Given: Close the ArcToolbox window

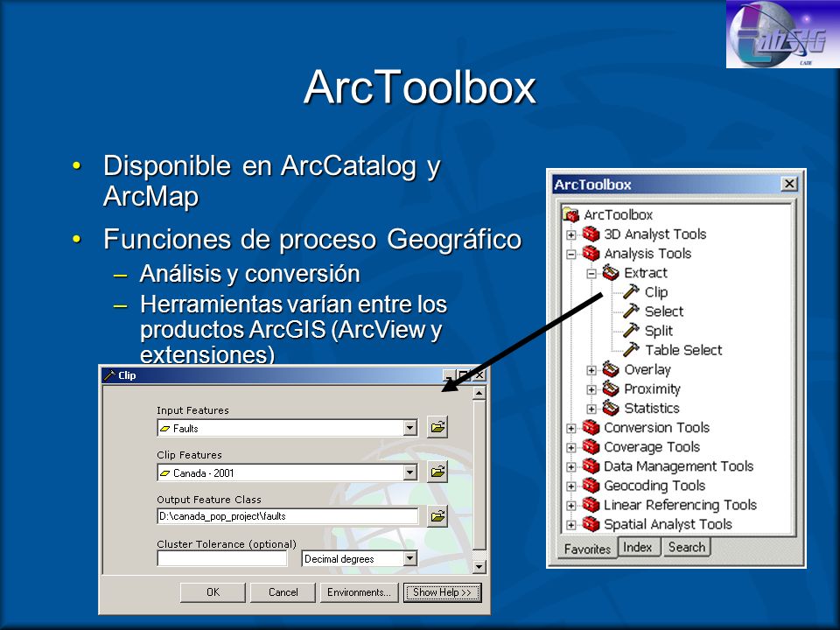Looking at the screenshot, I should (x=789, y=184).
